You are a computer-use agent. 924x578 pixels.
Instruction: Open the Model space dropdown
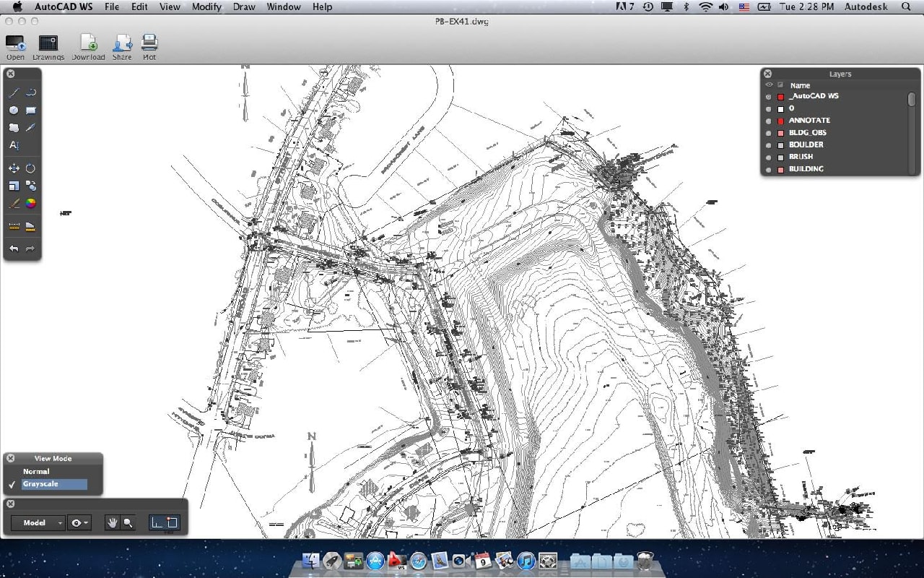click(36, 522)
